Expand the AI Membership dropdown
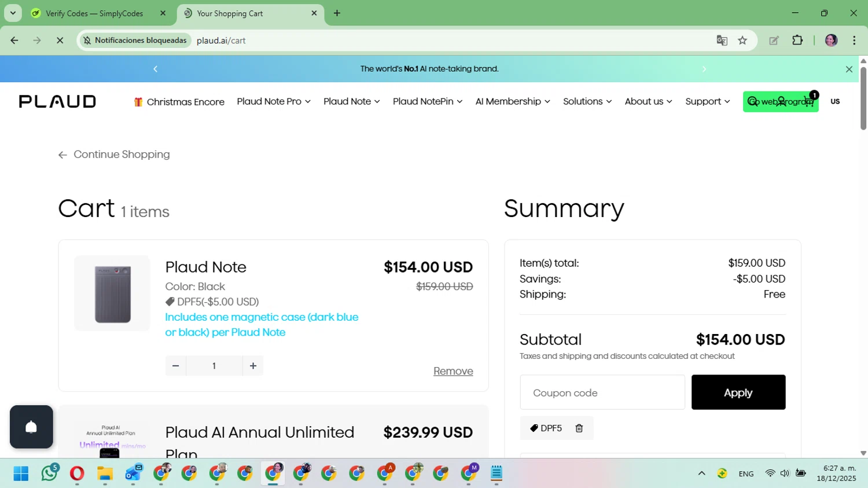This screenshot has height=488, width=868. click(x=512, y=101)
